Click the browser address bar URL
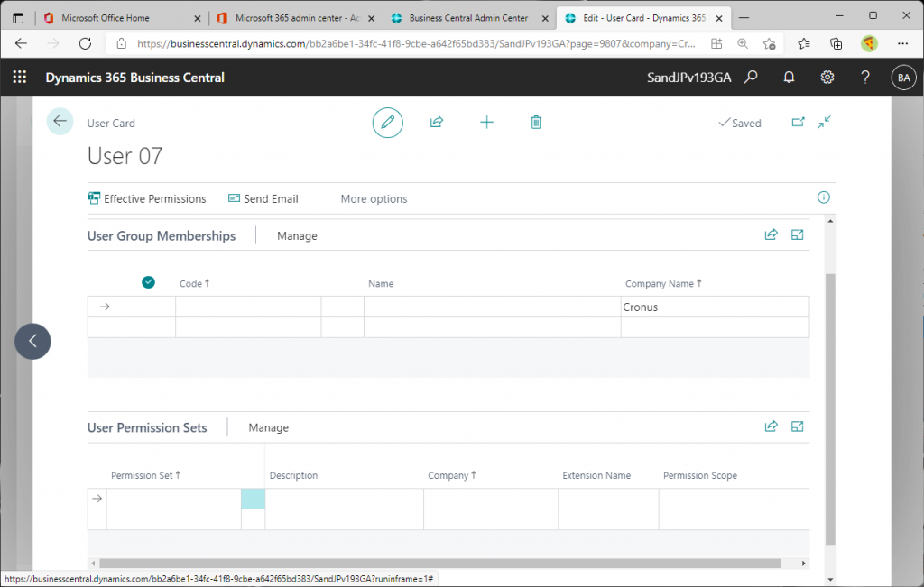 [x=416, y=43]
